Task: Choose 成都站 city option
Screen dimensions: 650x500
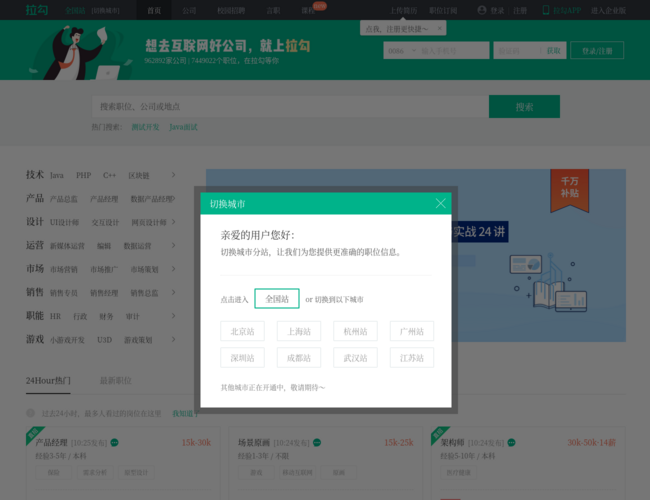Action: tap(299, 358)
